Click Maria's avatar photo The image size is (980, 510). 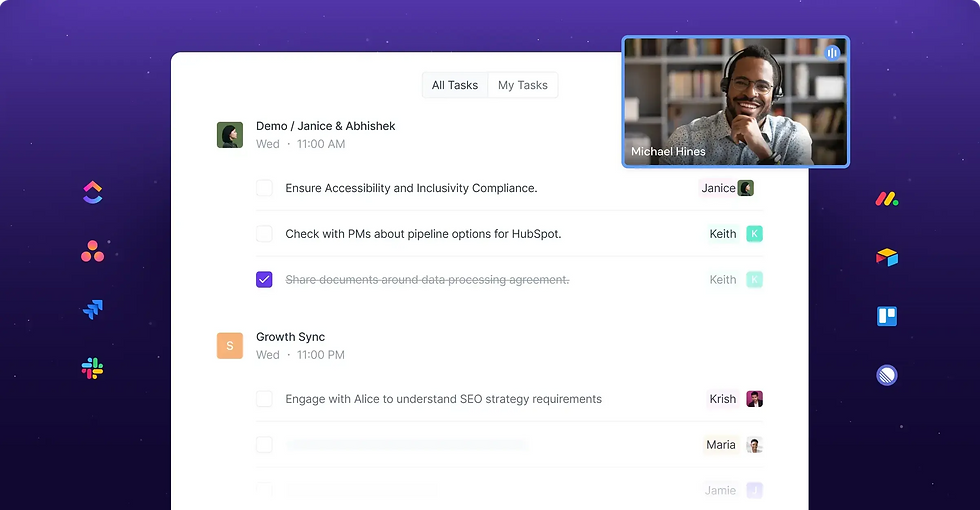754,445
